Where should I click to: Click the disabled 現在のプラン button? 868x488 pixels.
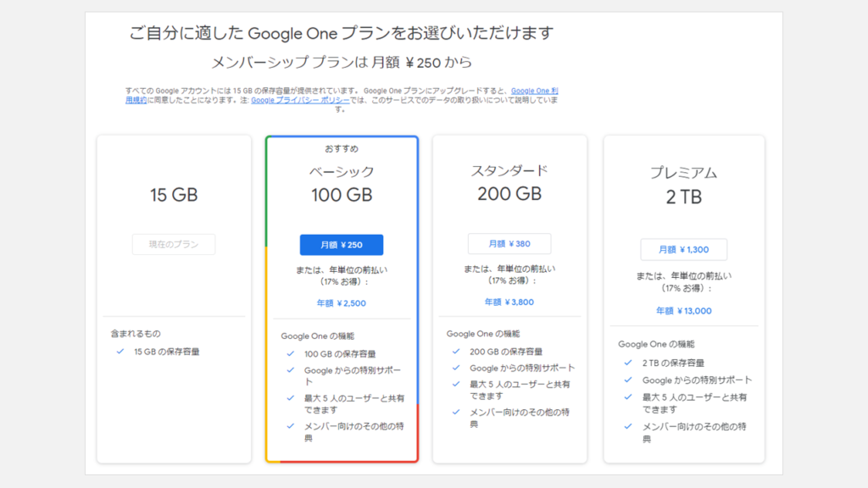click(174, 245)
